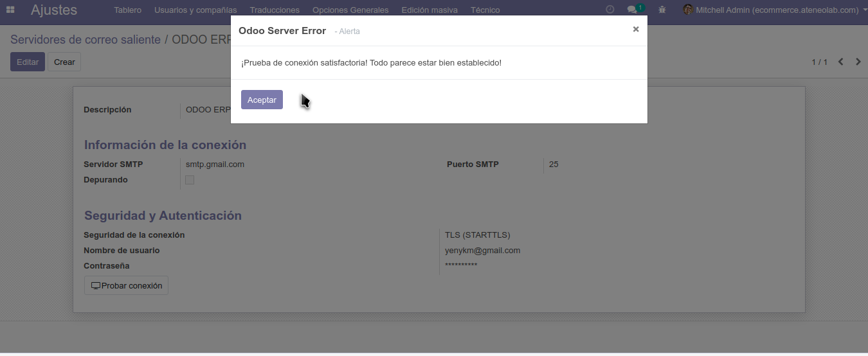
Task: Click the Ajustes app title
Action: tap(54, 10)
